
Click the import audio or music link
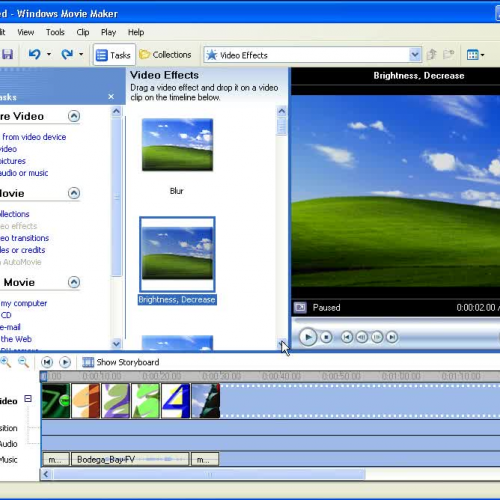[24, 173]
